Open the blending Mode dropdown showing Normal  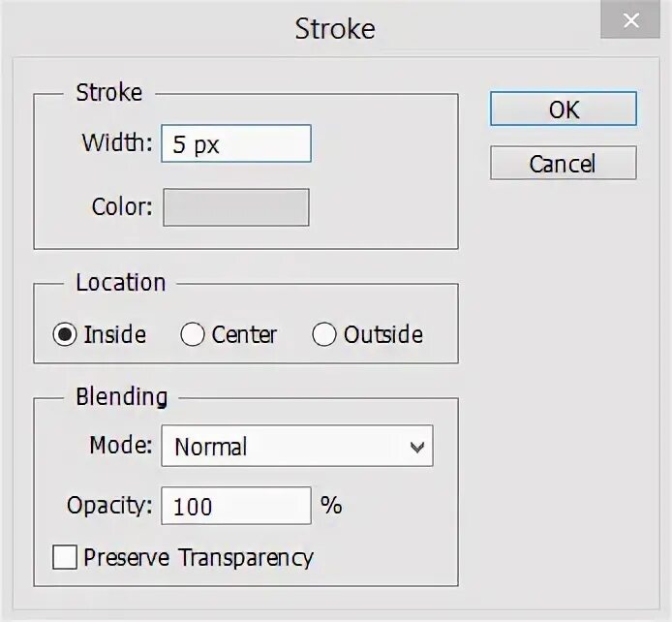pyautogui.click(x=295, y=447)
